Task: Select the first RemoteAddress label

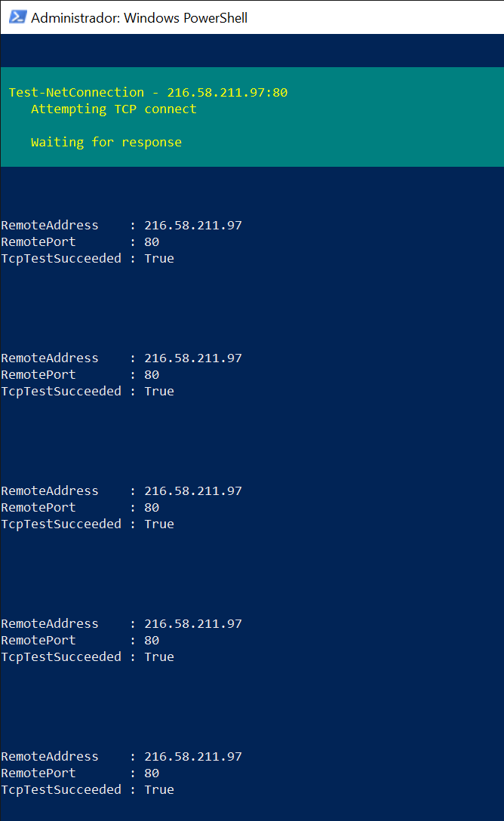Action: click(50, 225)
